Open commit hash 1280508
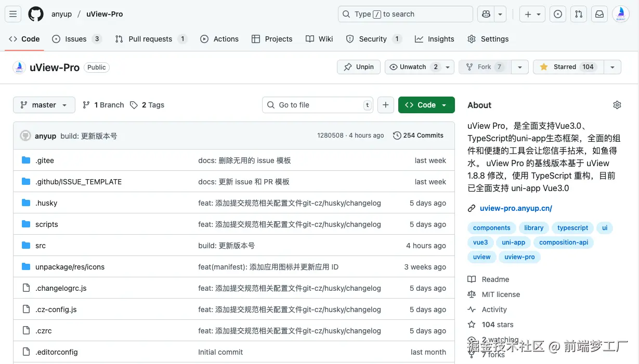Viewport: 639px width, 364px height. point(330,136)
